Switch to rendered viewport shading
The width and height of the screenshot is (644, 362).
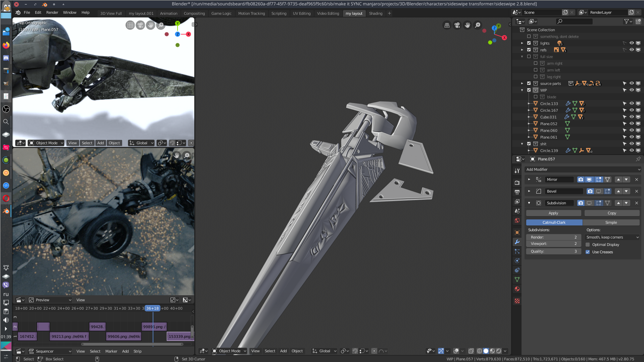click(x=499, y=351)
